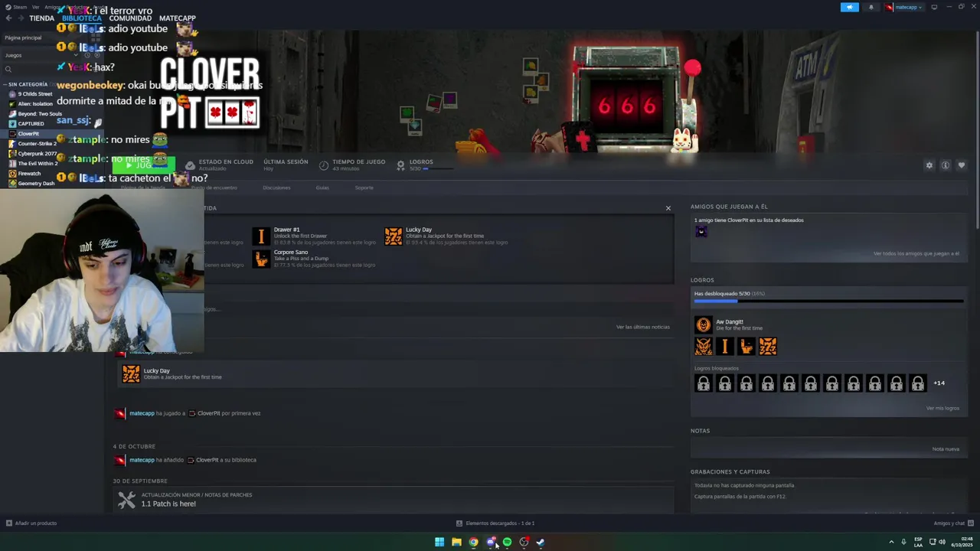Navigate back with the arrow
Image resolution: width=980 pixels, height=551 pixels.
8,18
